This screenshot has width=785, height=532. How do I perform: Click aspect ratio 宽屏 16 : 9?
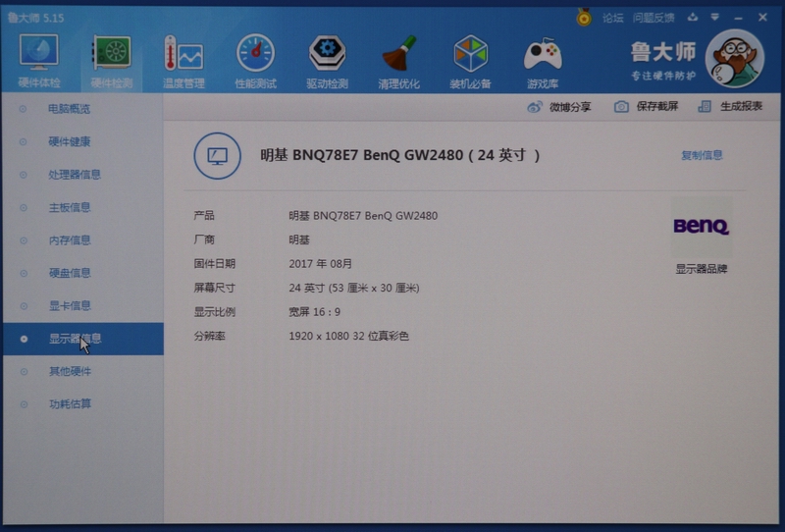click(x=314, y=312)
